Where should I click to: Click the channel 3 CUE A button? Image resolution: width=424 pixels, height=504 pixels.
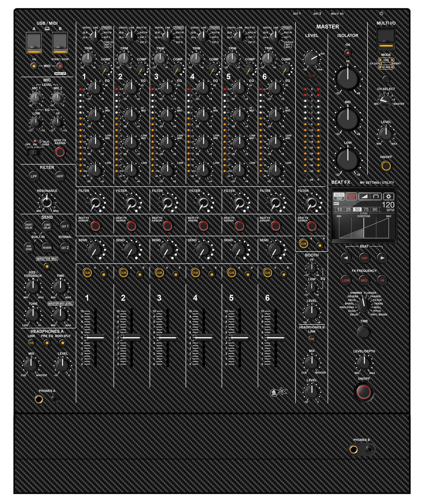click(x=160, y=273)
